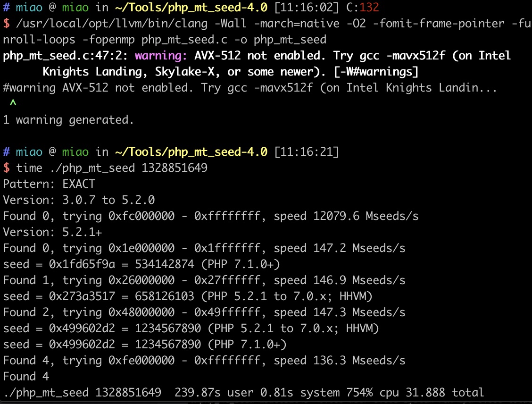
Task: Click the 1328851649 argument in the time command
Action: [x=175, y=168]
